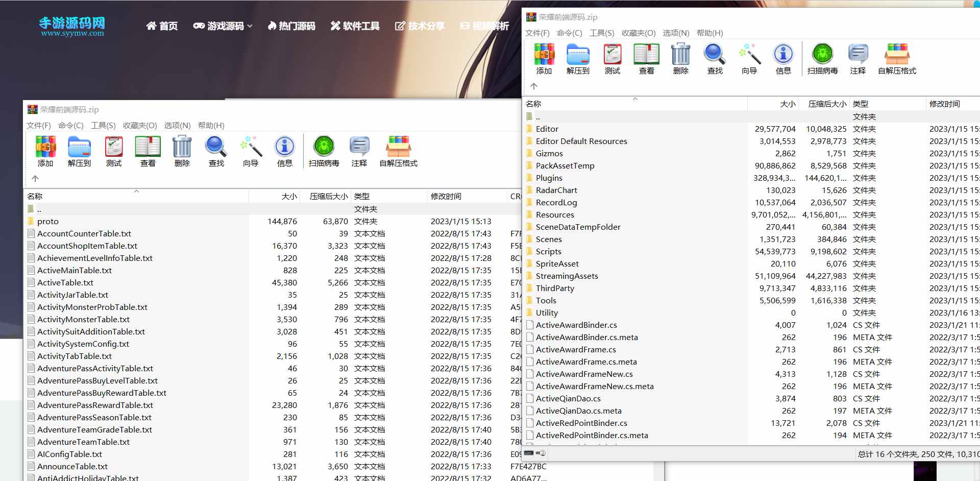
Task: Click the 首页 home link on website
Action: point(162,26)
